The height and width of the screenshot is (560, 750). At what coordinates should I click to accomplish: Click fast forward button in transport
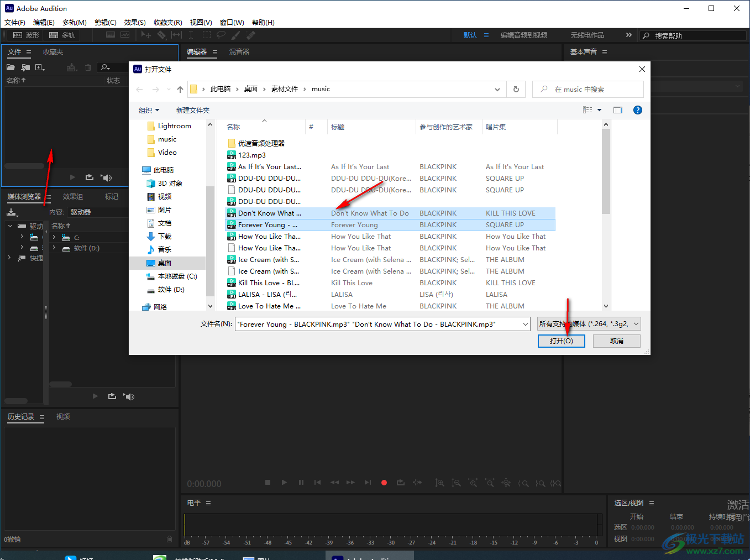[350, 483]
